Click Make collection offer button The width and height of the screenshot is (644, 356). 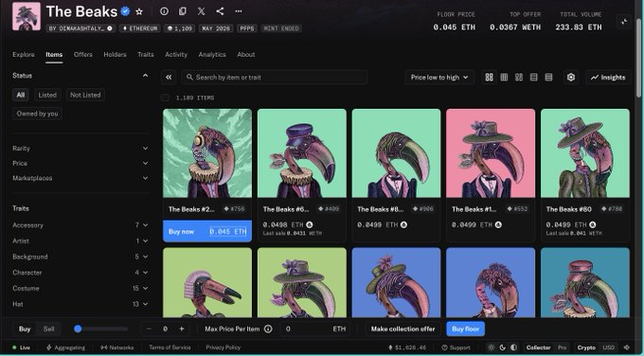click(402, 329)
